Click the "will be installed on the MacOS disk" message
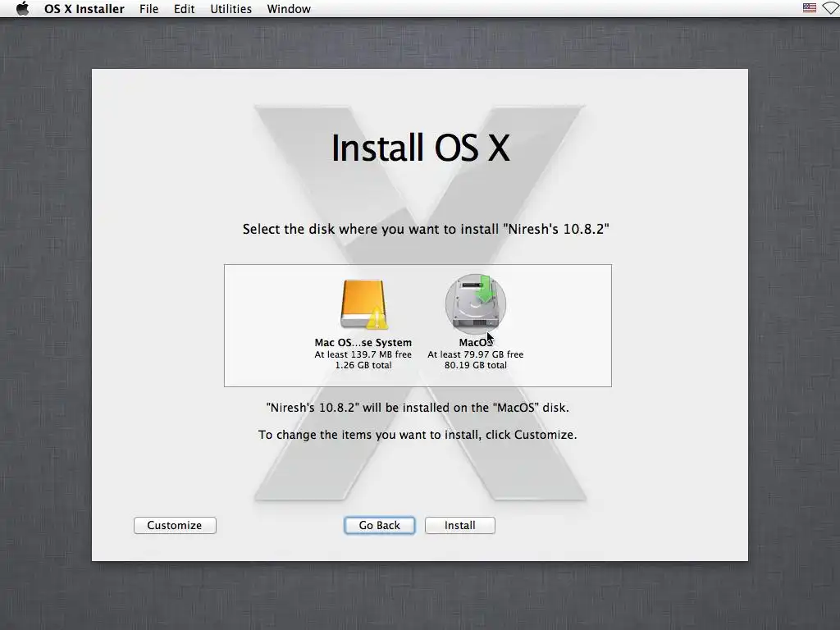 pyautogui.click(x=418, y=408)
